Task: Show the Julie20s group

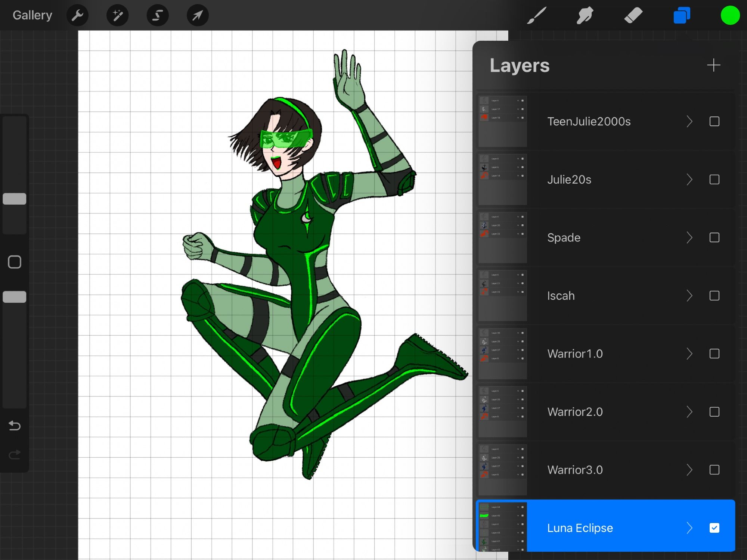Action: point(714,180)
